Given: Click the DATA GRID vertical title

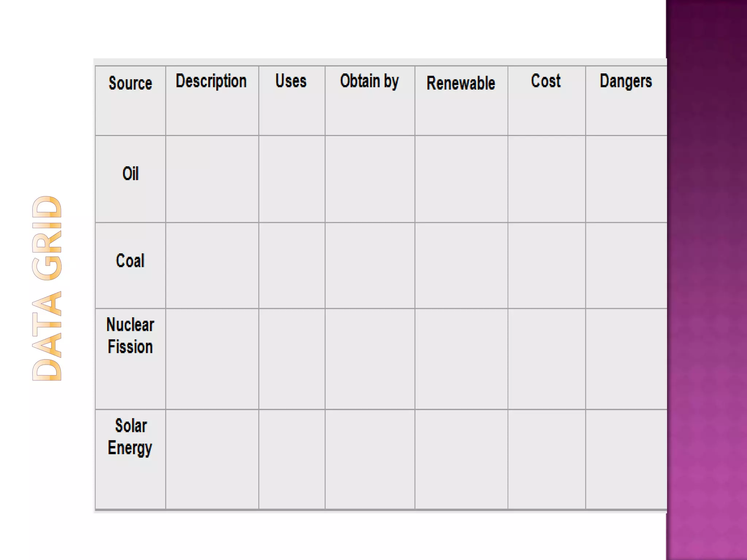Looking at the screenshot, I should pyautogui.click(x=47, y=288).
